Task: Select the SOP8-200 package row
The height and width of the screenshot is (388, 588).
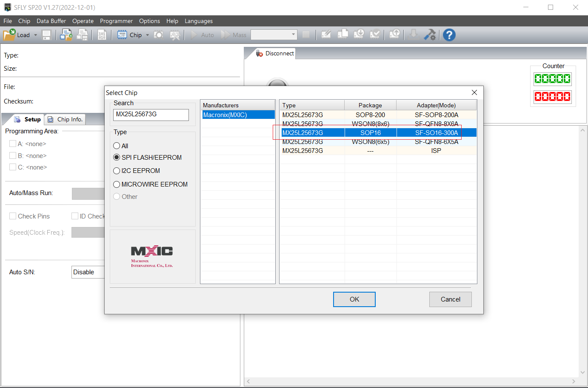Action: (379, 115)
